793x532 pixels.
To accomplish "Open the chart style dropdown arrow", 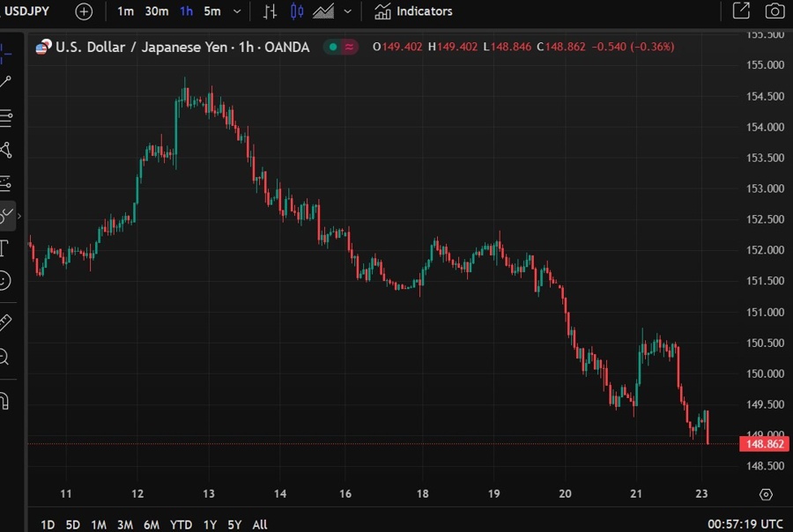I will pos(346,11).
